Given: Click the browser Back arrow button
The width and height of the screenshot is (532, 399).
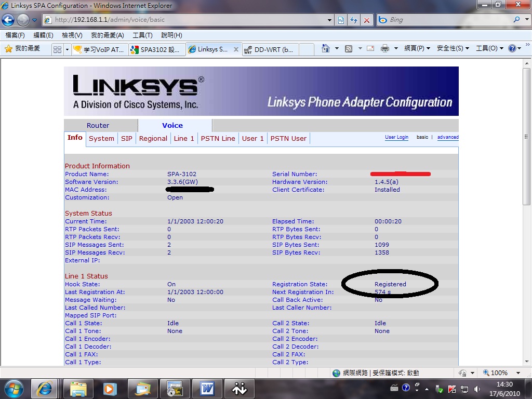Looking at the screenshot, I should (x=8, y=20).
